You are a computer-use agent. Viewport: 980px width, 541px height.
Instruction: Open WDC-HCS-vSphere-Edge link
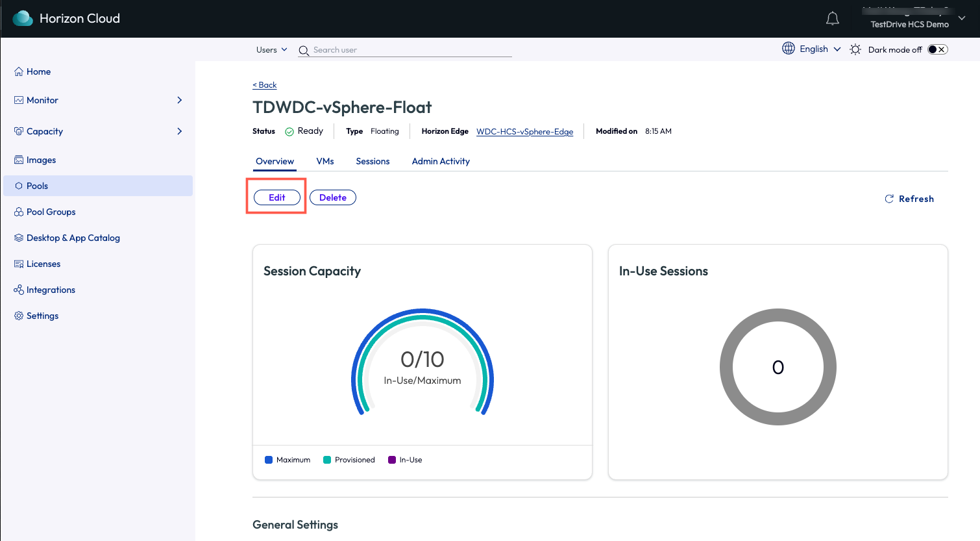[x=524, y=131]
